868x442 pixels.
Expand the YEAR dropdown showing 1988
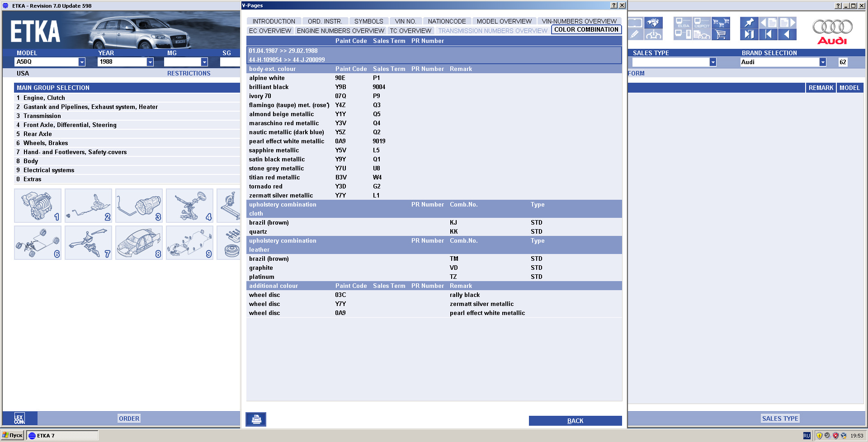[150, 62]
